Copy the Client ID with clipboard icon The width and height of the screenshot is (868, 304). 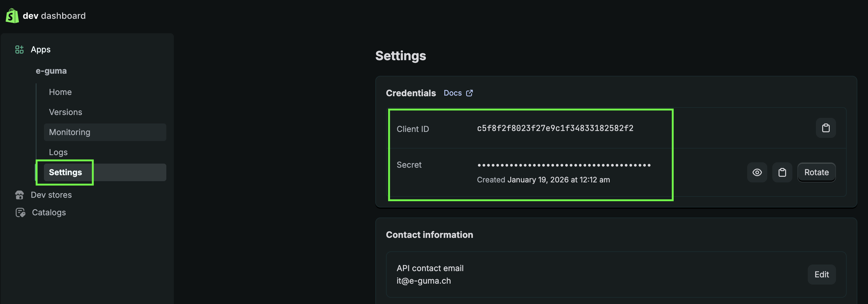click(826, 128)
